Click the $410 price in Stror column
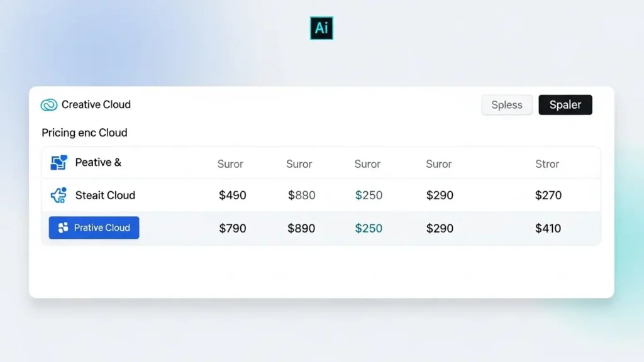Image resolution: width=644 pixels, height=362 pixels. pyautogui.click(x=548, y=228)
